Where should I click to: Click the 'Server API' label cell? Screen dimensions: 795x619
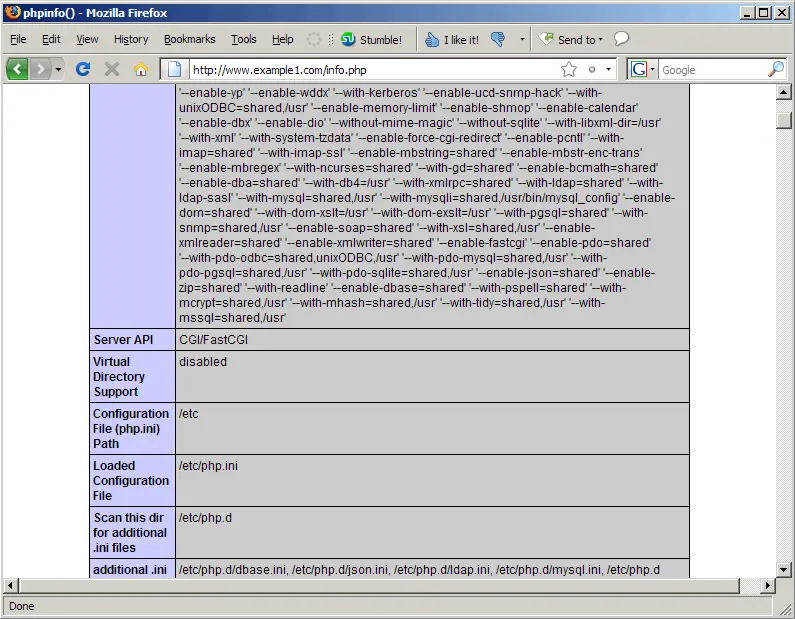point(132,340)
